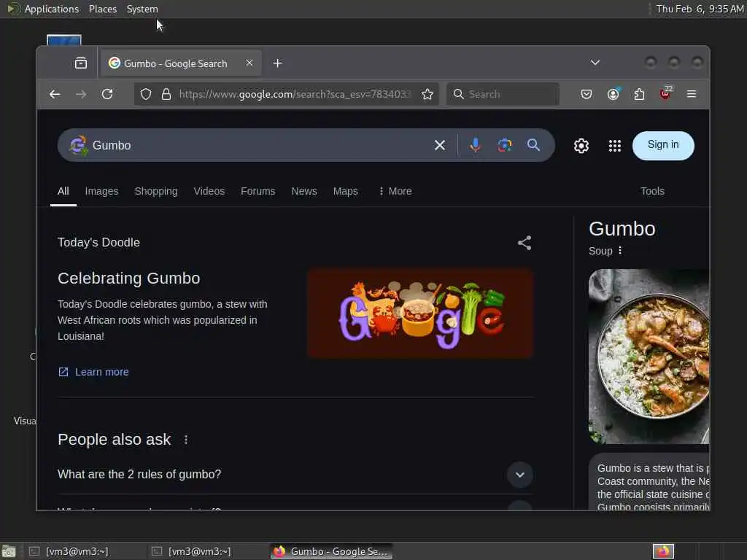Click the Google magnifier search button
The height and width of the screenshot is (560, 747).
click(x=533, y=145)
